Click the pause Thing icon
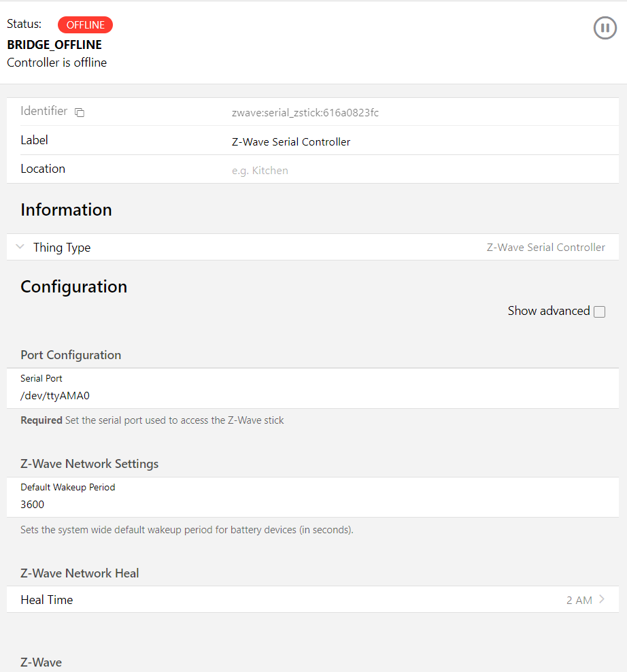This screenshot has height=672, width=627. coord(605,28)
